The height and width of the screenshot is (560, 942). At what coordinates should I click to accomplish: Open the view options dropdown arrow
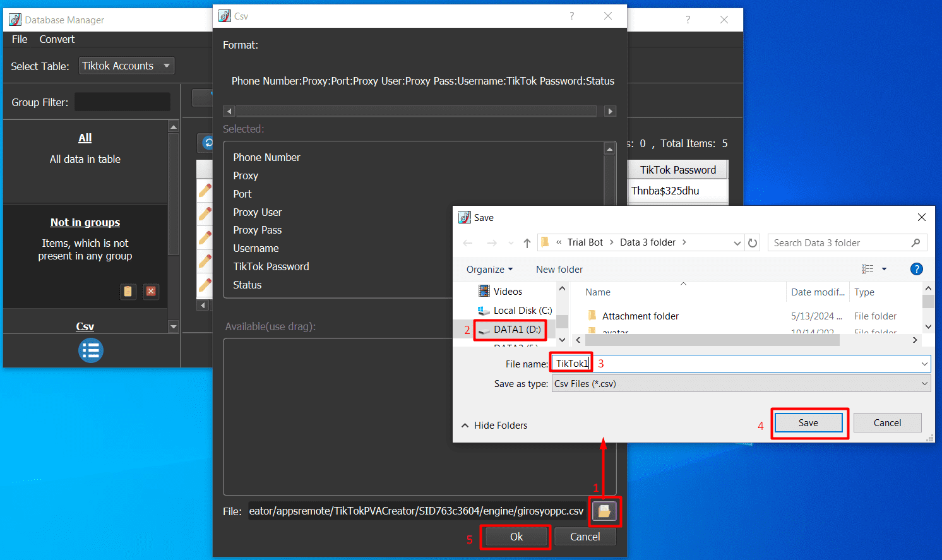click(884, 269)
